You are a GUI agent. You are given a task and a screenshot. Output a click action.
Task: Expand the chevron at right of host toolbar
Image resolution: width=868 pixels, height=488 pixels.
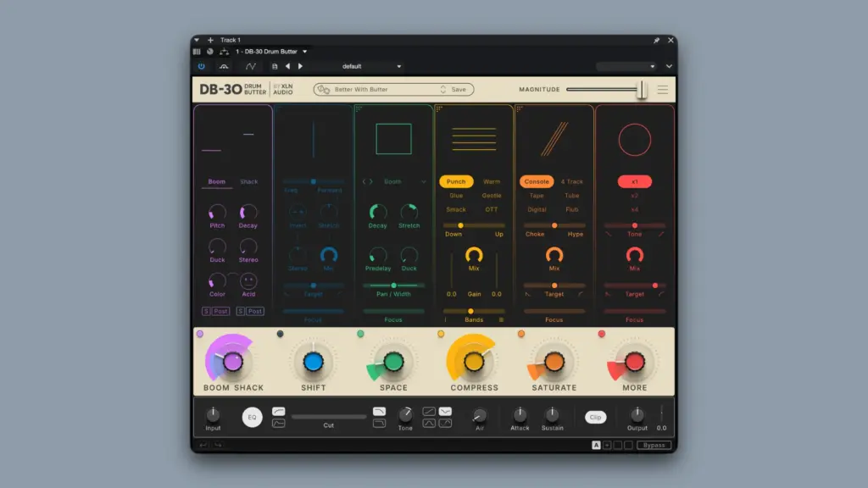coord(669,66)
